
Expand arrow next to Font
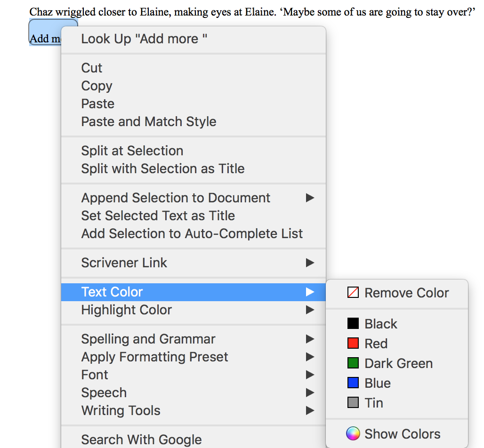pyautogui.click(x=310, y=375)
